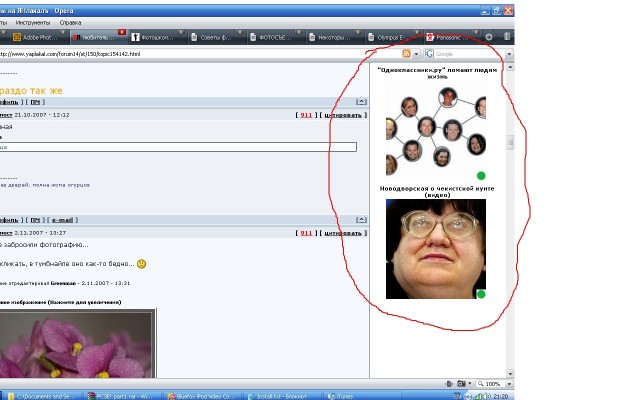
Task: Click the [^] up button of the 21.10.2007 post
Action: coord(361,102)
